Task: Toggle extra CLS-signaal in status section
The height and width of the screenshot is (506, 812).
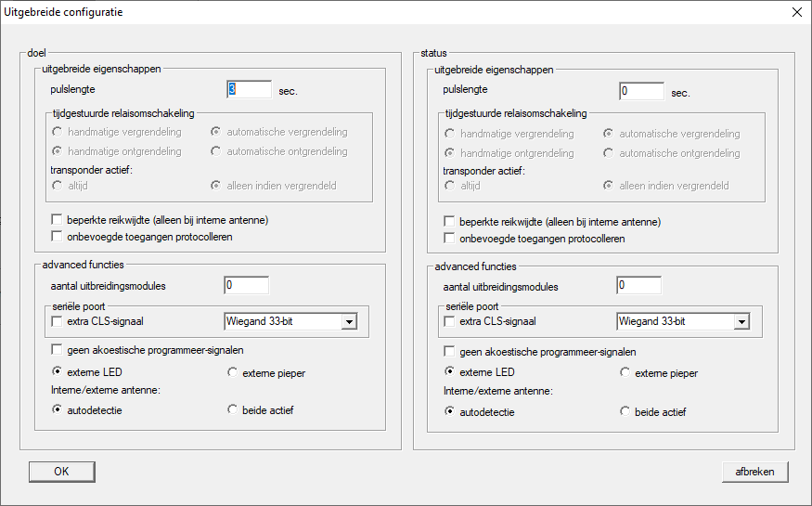Action: (450, 322)
